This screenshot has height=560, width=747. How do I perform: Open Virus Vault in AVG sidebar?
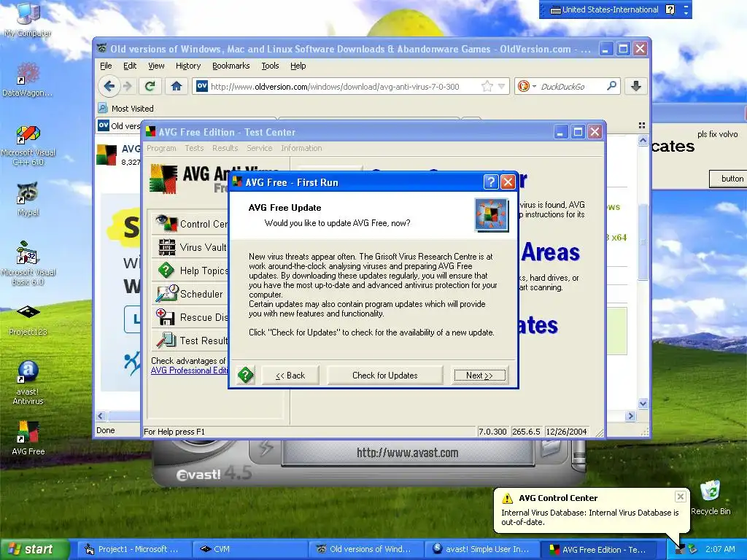pyautogui.click(x=190, y=247)
